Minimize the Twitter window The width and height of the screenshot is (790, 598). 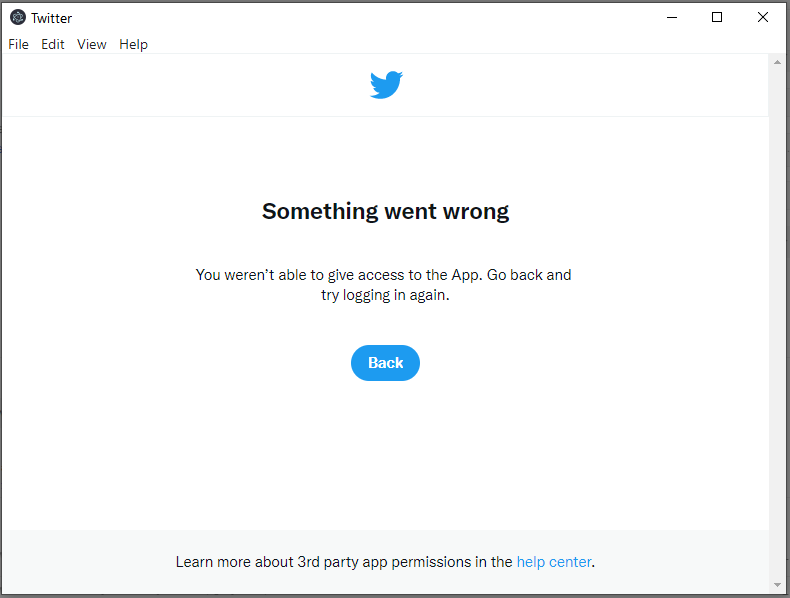tap(672, 18)
